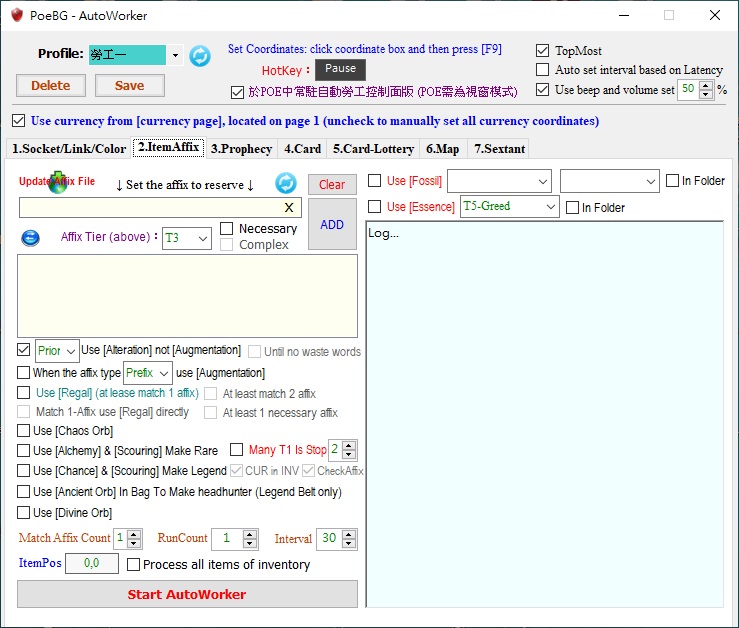The width and height of the screenshot is (739, 628).
Task: Click the PoeBG app icon in title bar
Action: 17,15
